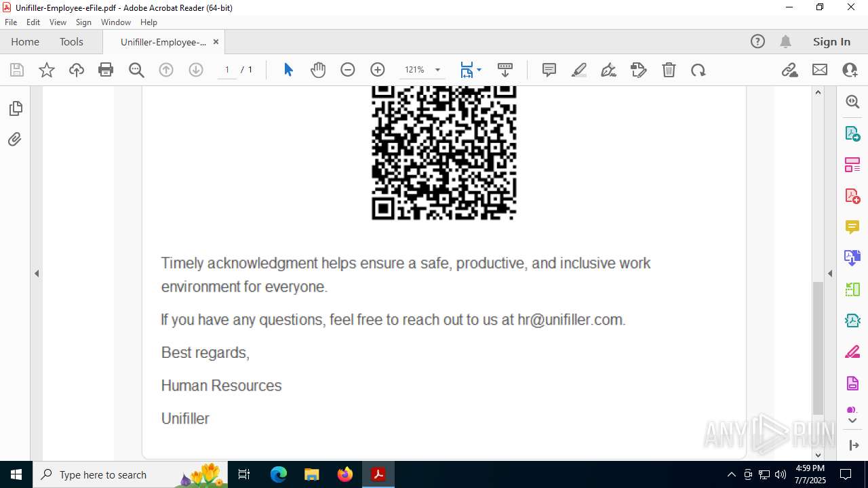
Task: Add a sticky note comment
Action: (x=549, y=70)
